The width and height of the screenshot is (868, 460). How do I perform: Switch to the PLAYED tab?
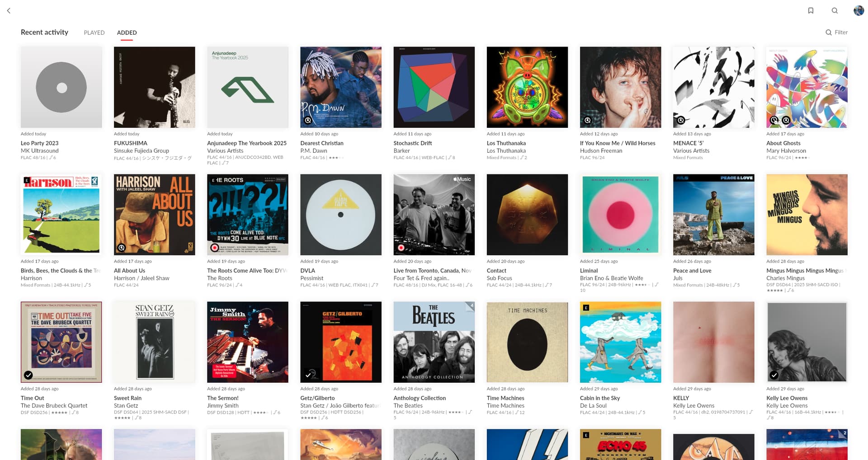[94, 33]
